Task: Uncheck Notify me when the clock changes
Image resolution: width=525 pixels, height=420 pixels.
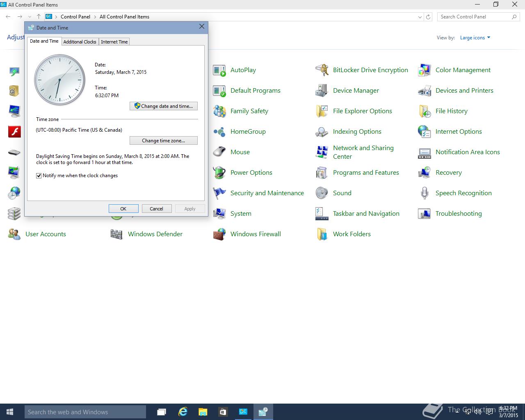Action: click(39, 176)
